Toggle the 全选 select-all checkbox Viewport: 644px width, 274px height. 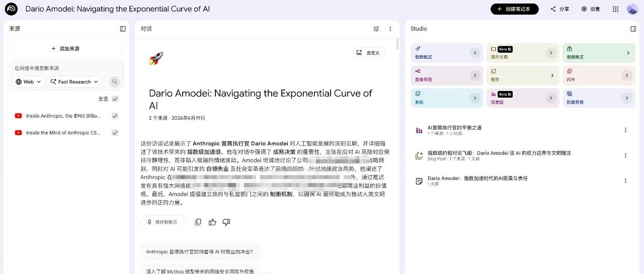115,99
